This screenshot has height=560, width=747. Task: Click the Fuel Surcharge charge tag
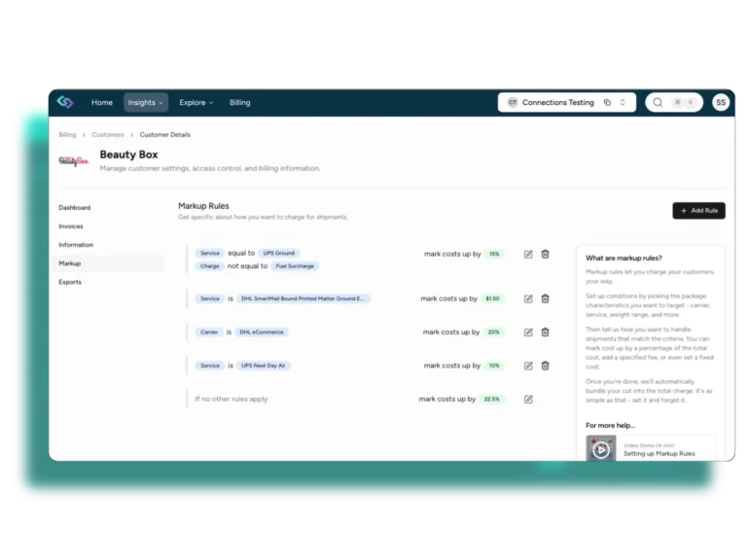tap(295, 266)
